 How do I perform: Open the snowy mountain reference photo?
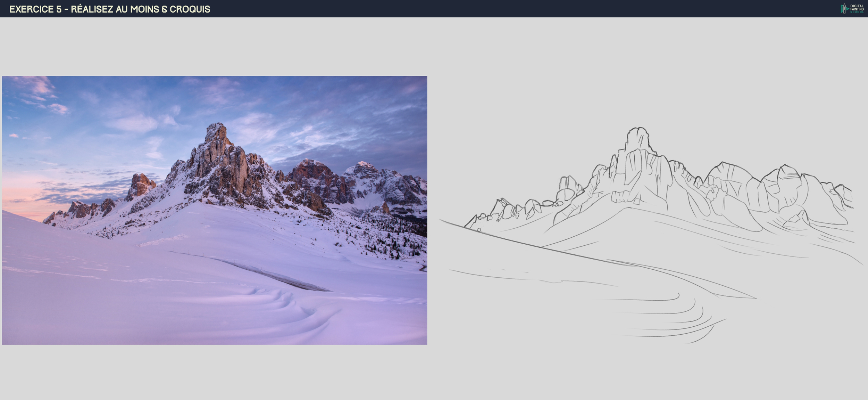[x=215, y=210]
